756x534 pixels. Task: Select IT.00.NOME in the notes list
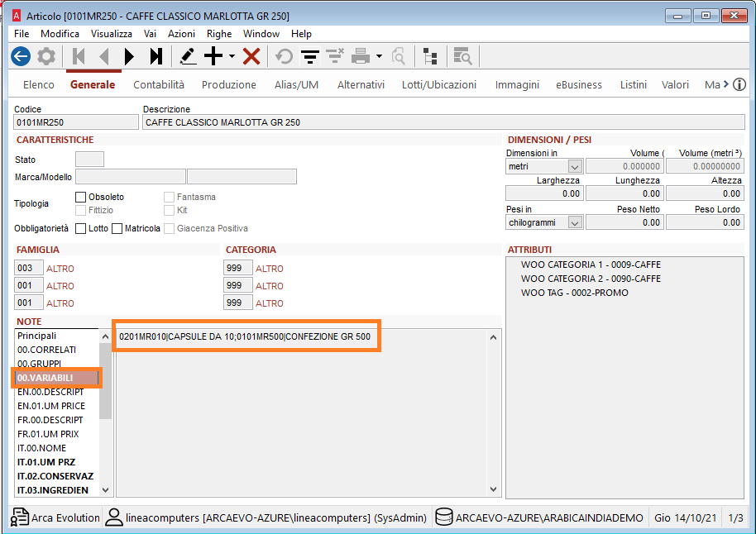[42, 448]
